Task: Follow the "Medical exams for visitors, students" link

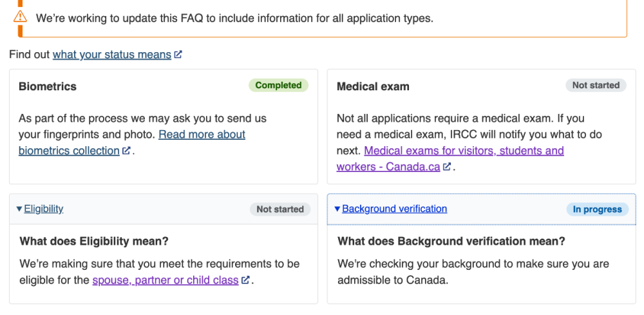Action: click(464, 151)
